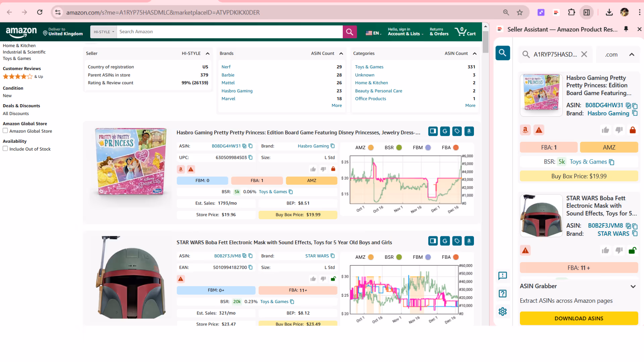Click Google search icon on Hasbro Pretty Princess listing
Image resolution: width=644 pixels, height=362 pixels.
pyautogui.click(x=445, y=131)
